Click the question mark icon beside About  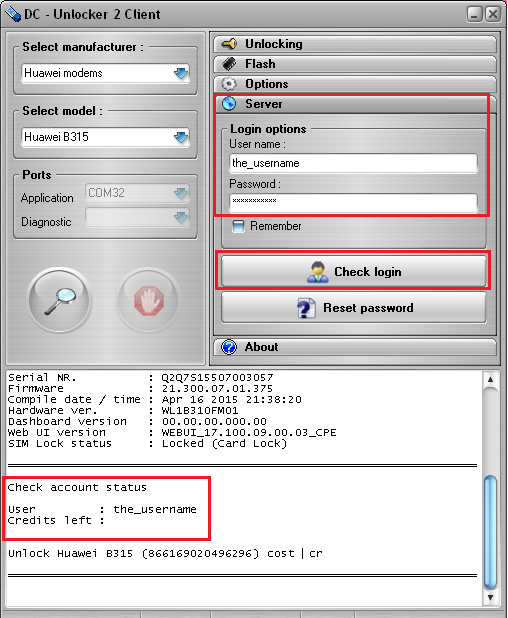tap(229, 347)
